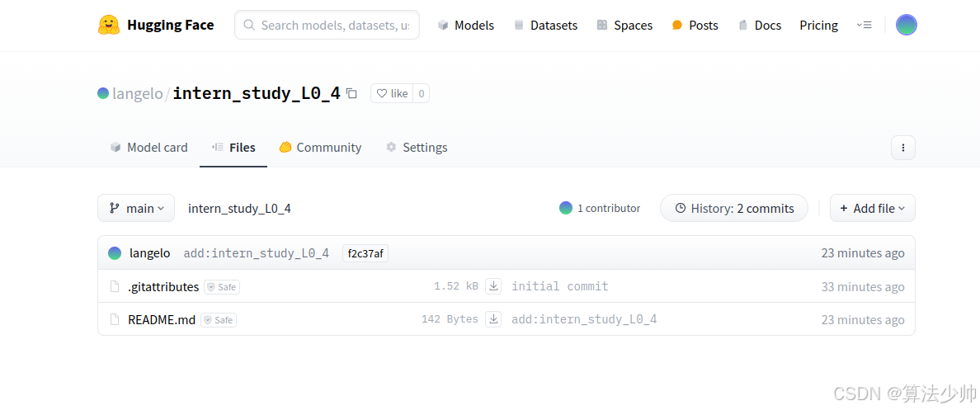Screen dimensions: 980x410
Task: Open History: 2 commits
Action: coord(734,208)
